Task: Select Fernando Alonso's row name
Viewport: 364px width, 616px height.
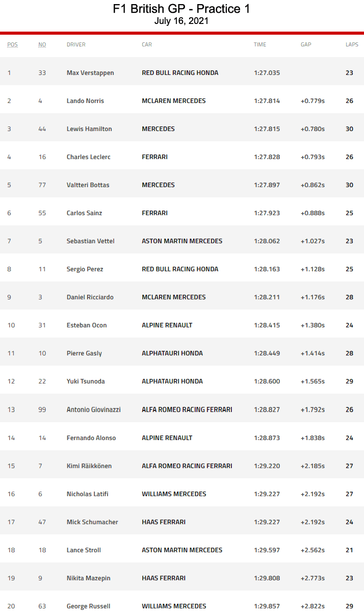Action: coord(91,438)
